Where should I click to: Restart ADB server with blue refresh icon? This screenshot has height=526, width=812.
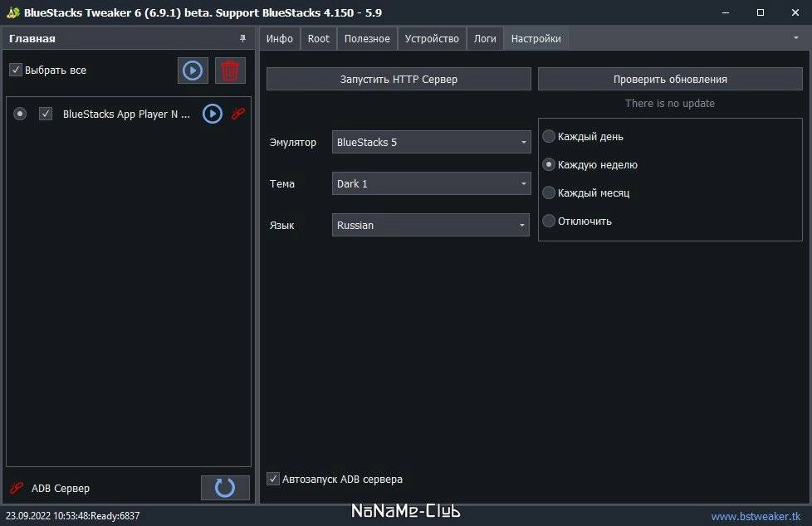coord(225,488)
